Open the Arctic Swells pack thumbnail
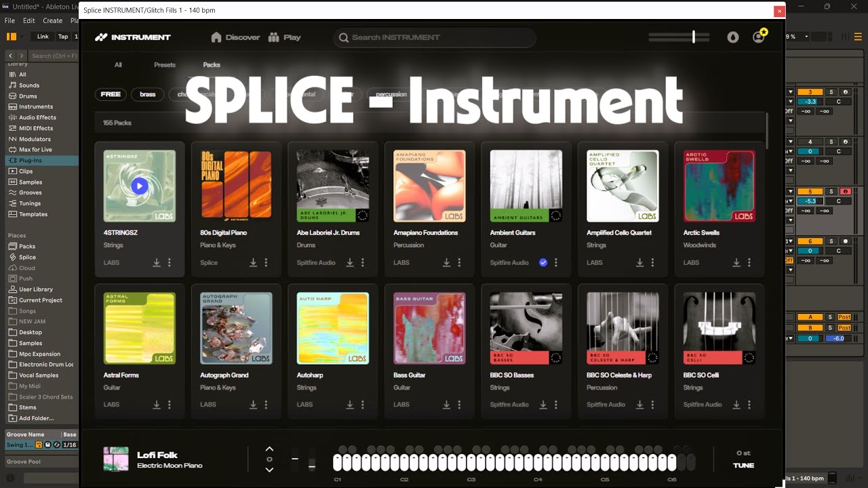868x488 pixels. [x=719, y=186]
